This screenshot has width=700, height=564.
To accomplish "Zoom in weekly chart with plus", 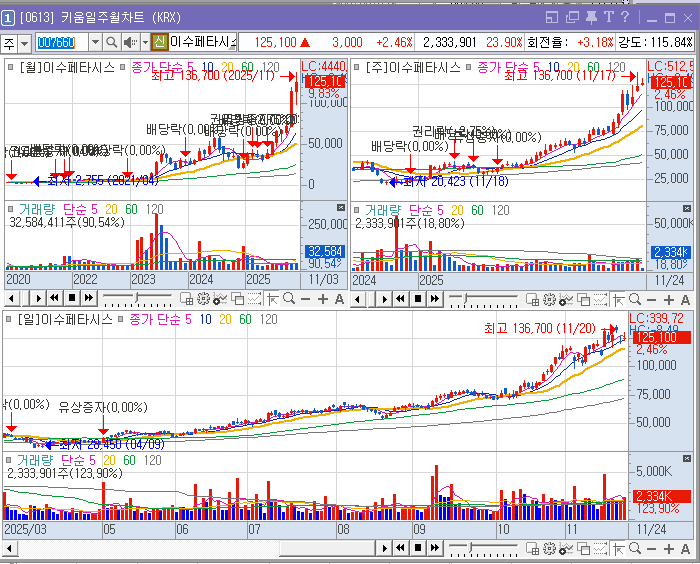I will click(668, 300).
